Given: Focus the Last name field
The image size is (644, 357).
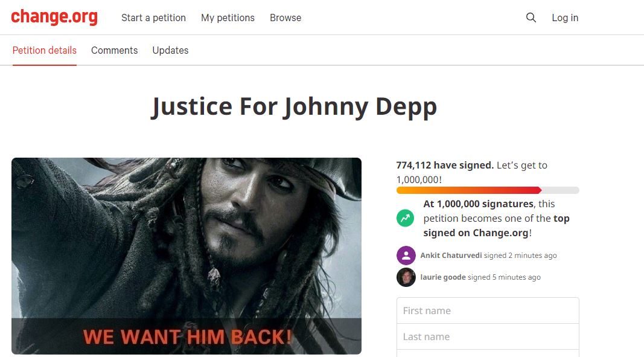Looking at the screenshot, I should (488, 337).
